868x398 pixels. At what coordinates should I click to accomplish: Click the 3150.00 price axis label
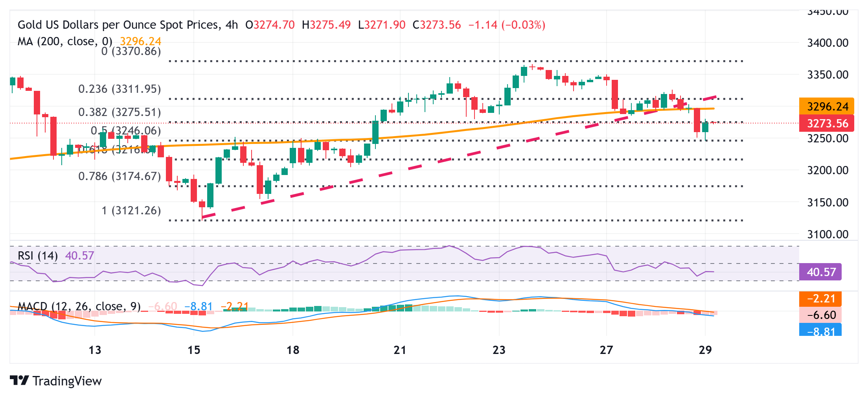(x=828, y=203)
